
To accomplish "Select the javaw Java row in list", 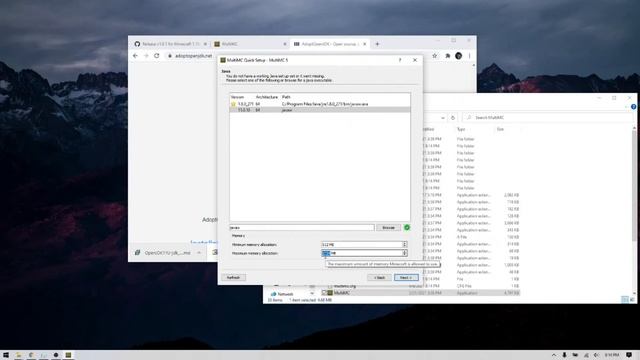I will coord(320,110).
